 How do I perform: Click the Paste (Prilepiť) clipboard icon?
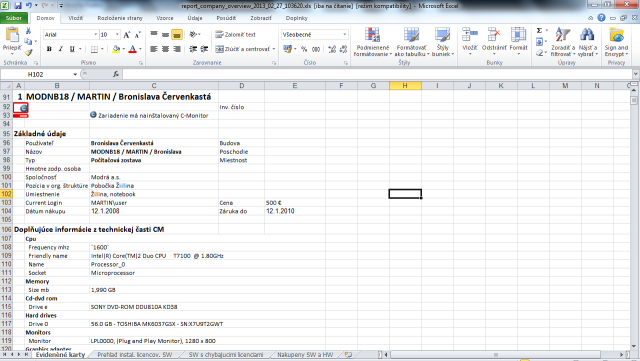12,35
